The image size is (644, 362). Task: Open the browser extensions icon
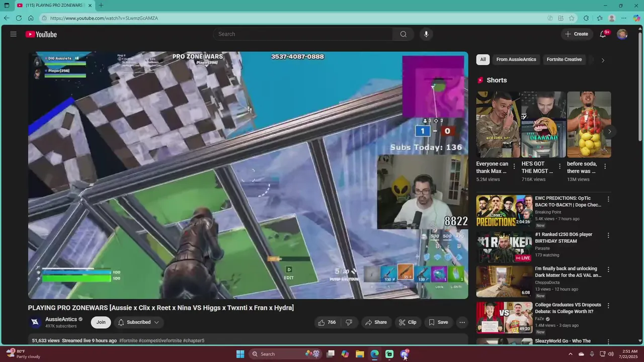pyautogui.click(x=586, y=18)
